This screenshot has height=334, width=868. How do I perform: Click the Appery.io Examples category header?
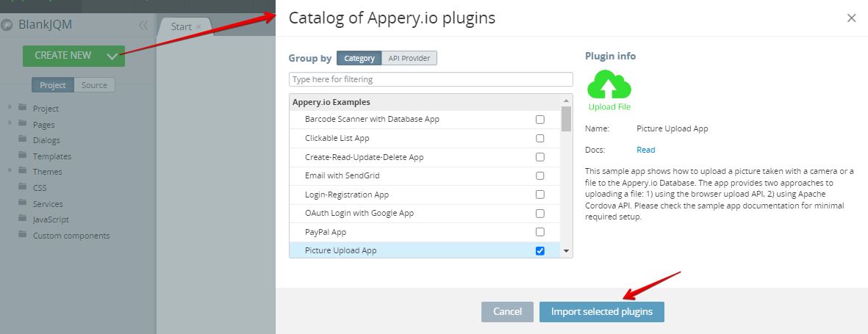[x=425, y=102]
